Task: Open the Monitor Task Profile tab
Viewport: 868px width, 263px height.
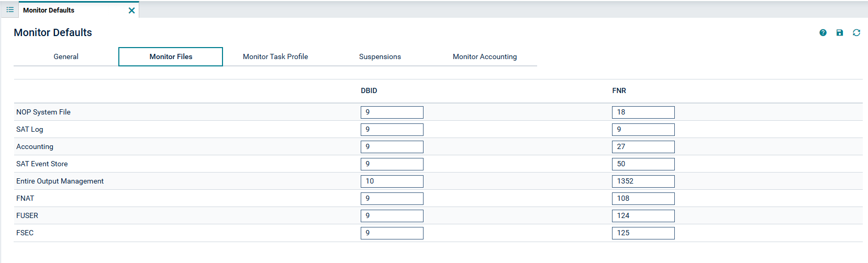Action: pos(275,56)
